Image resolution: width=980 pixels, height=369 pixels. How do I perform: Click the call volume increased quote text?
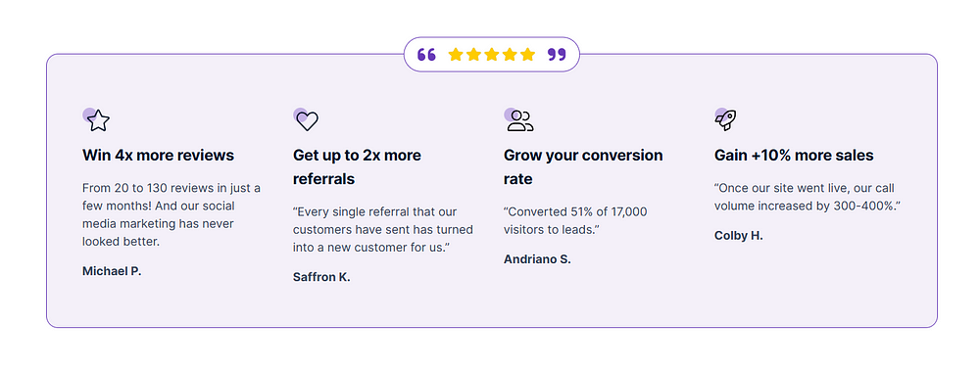click(x=808, y=197)
